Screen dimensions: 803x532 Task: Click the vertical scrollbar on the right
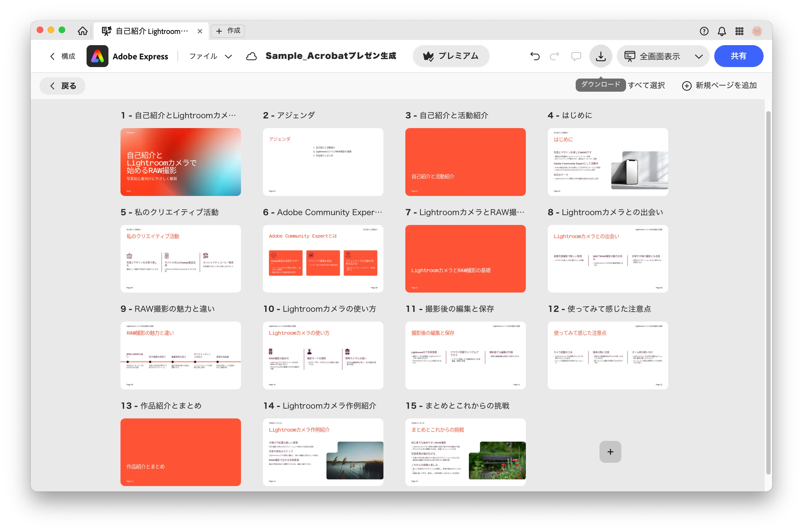[768, 293]
